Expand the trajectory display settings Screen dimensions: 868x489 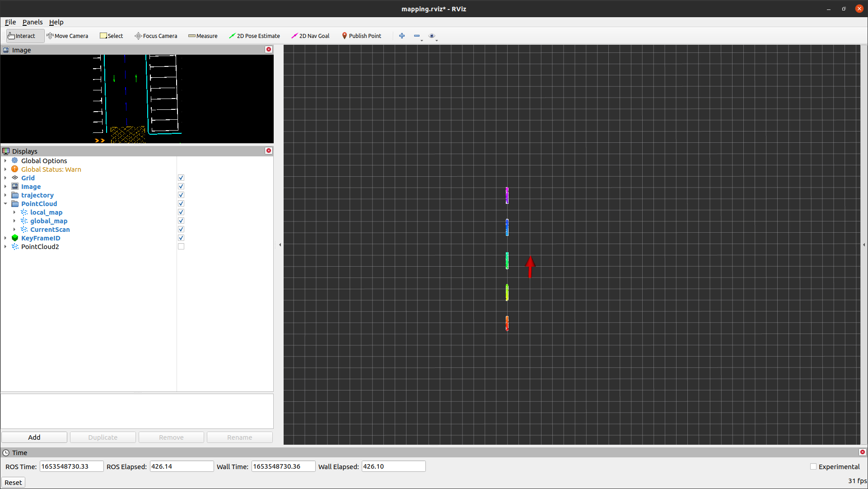(x=5, y=195)
